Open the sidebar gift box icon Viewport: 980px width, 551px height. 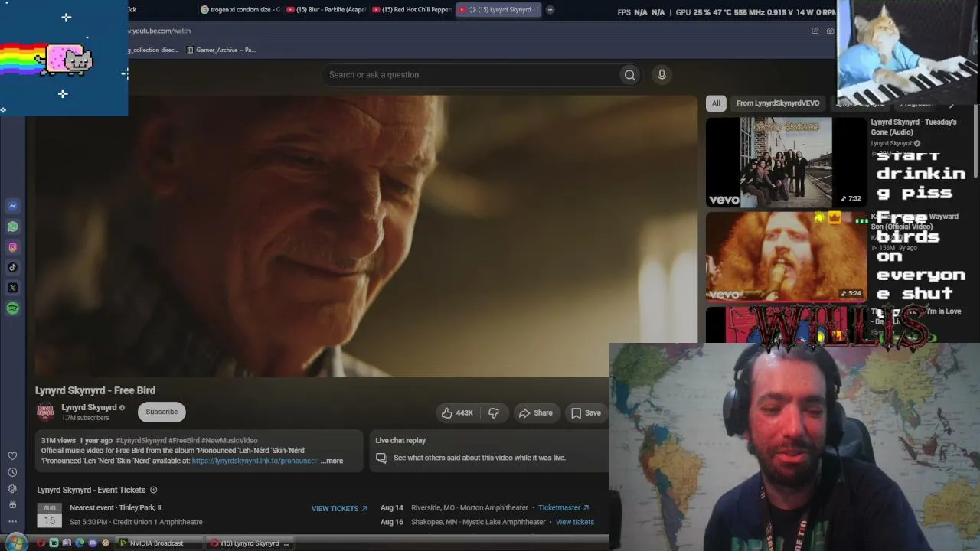[x=12, y=505]
